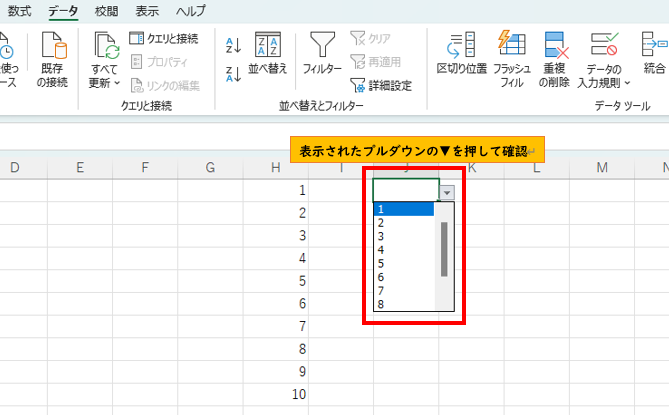Screen dimensions: 669x415
Task: Click the active cell with the dropdown
Action: [x=406, y=190]
